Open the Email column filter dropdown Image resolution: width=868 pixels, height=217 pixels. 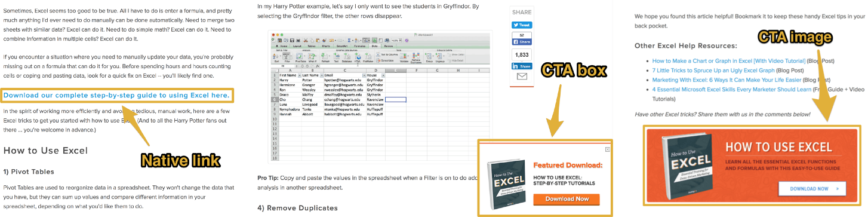pos(364,75)
